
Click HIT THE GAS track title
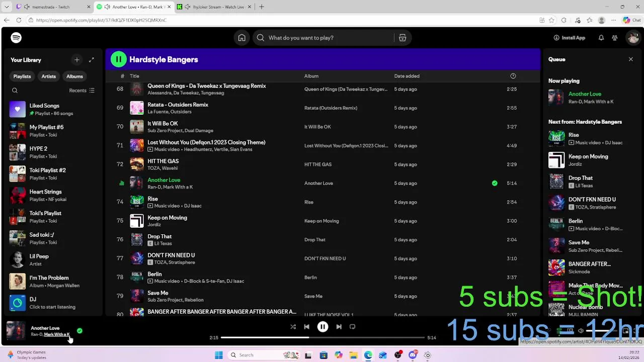coord(163,161)
